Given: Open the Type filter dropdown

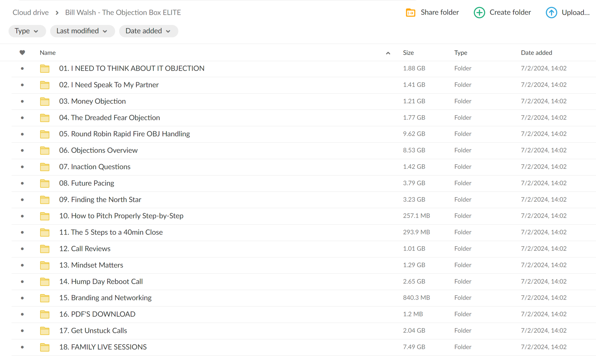Looking at the screenshot, I should (x=27, y=31).
